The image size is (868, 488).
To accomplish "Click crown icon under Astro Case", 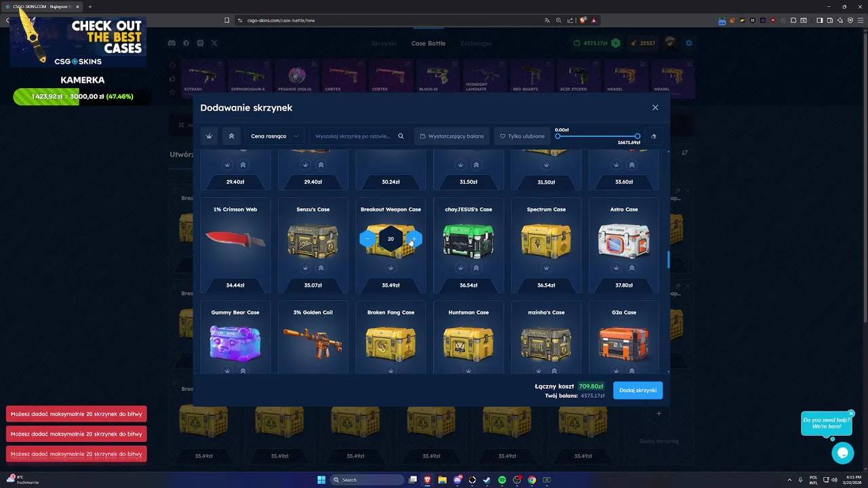I will pos(616,268).
